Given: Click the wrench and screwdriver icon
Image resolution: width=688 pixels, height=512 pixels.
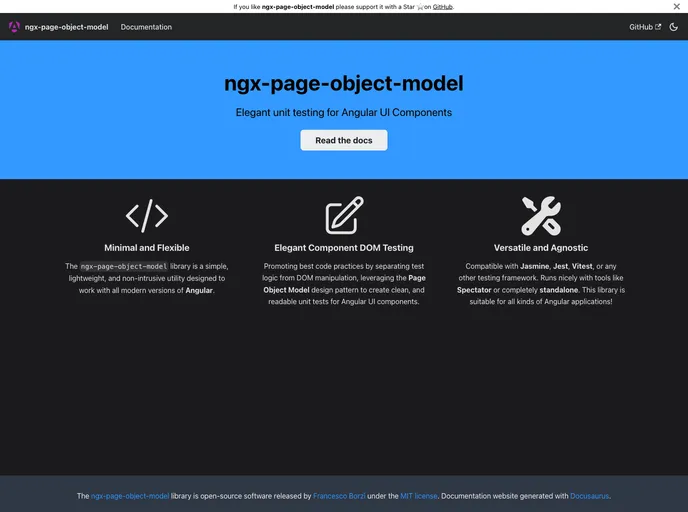Looking at the screenshot, I should coord(541,215).
